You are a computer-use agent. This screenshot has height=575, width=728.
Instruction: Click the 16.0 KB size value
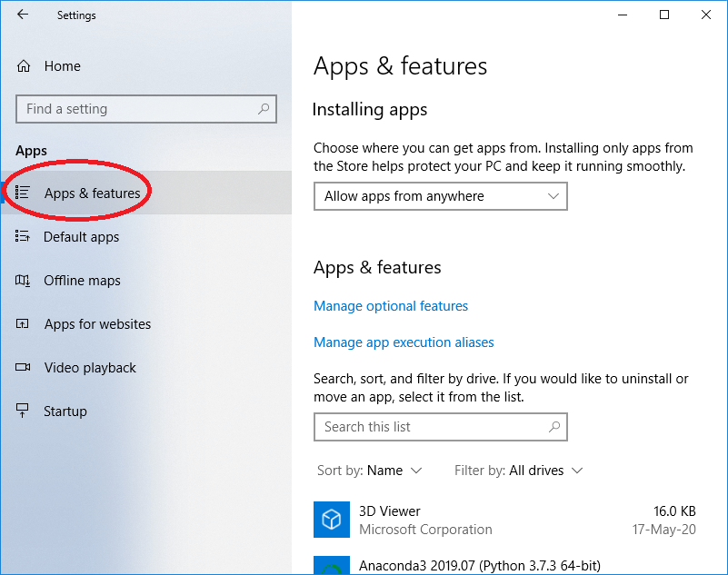(x=674, y=511)
